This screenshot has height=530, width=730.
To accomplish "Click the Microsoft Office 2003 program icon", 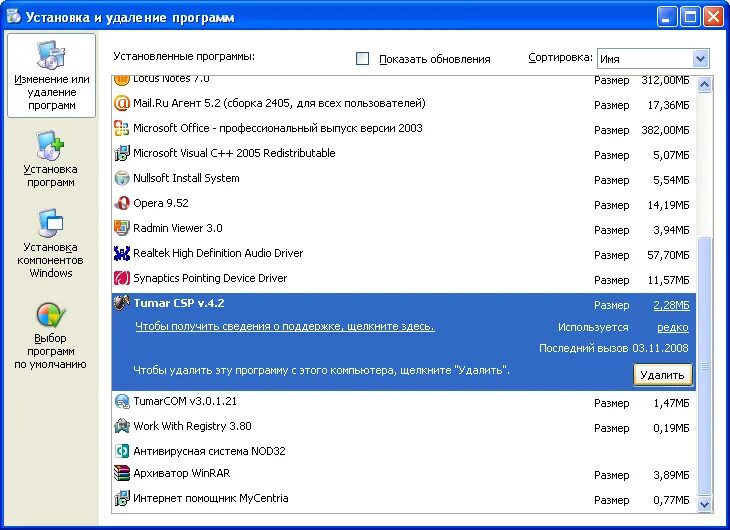I will [122, 128].
